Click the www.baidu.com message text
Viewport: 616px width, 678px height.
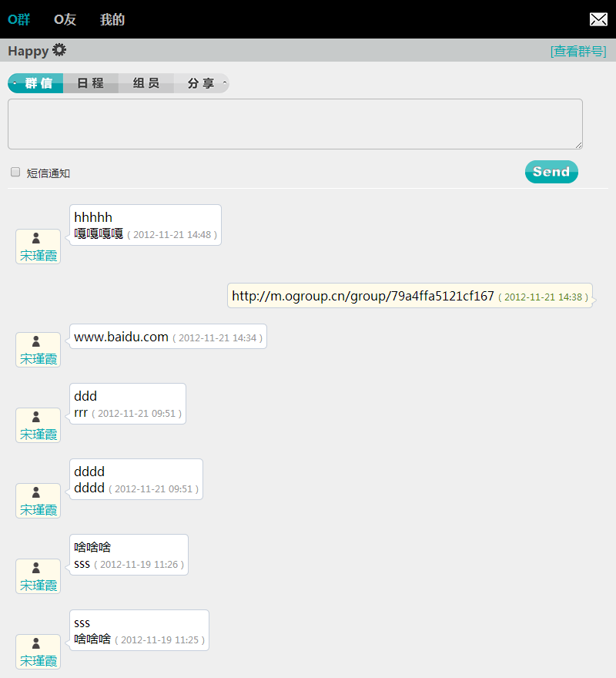click(x=121, y=337)
